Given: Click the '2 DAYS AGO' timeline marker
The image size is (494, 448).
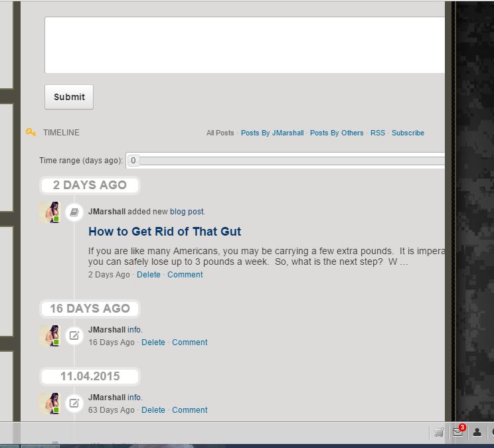Looking at the screenshot, I should tap(90, 185).
